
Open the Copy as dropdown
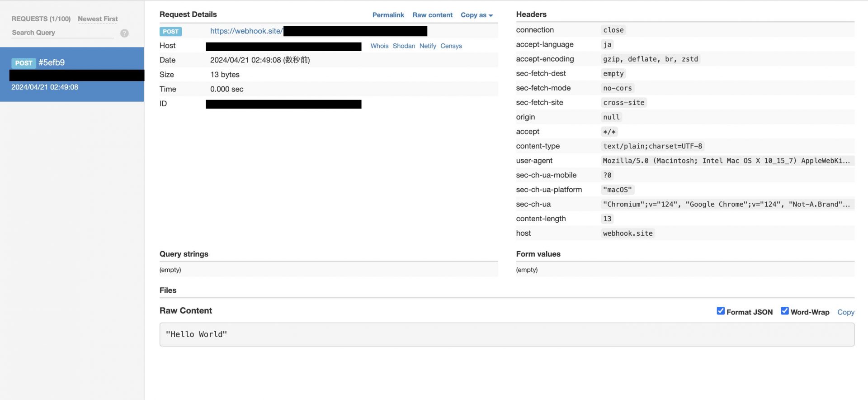tap(476, 15)
